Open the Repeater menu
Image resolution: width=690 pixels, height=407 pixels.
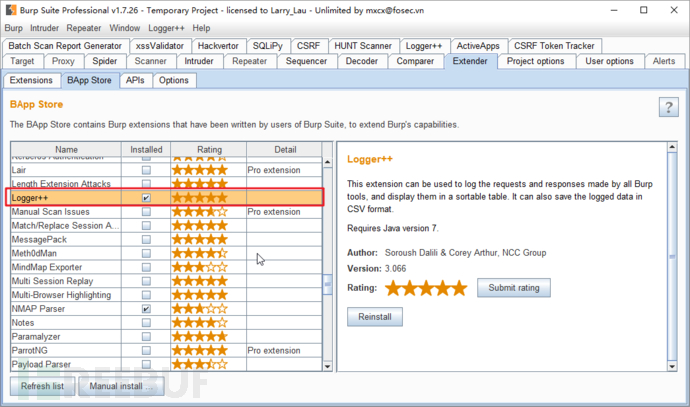(x=84, y=28)
